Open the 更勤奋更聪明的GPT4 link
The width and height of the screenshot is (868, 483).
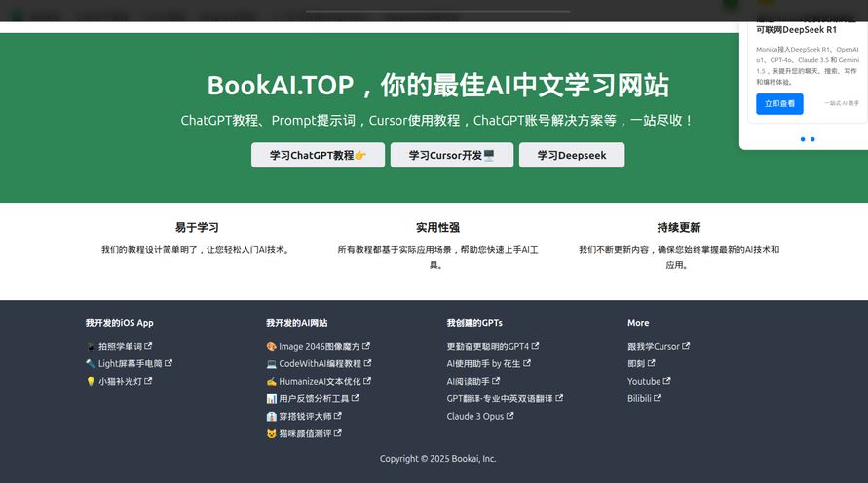[493, 346]
